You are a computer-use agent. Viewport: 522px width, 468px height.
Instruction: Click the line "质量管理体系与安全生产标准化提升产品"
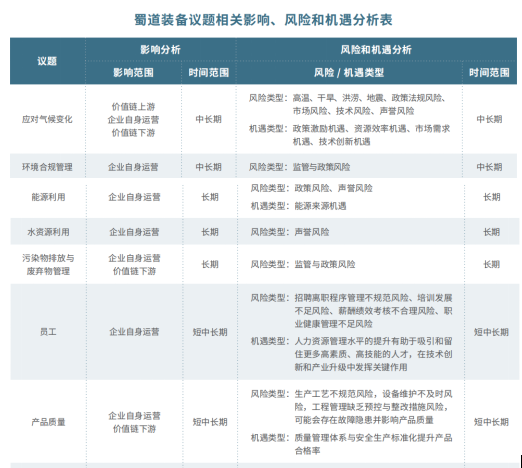(x=373, y=438)
